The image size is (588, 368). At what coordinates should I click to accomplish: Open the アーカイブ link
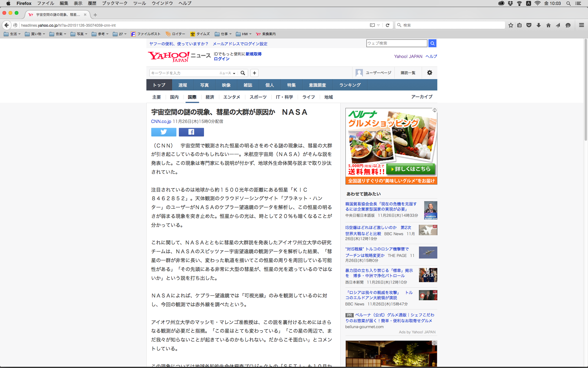point(422,97)
